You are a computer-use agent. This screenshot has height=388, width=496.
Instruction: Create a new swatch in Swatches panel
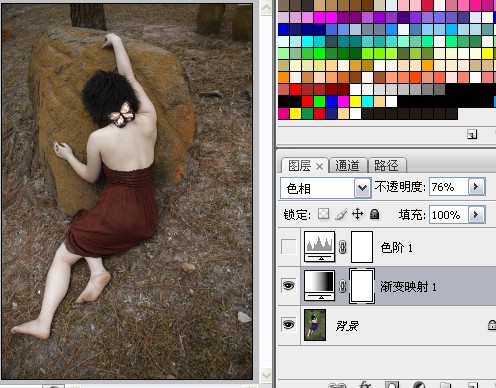(x=472, y=134)
